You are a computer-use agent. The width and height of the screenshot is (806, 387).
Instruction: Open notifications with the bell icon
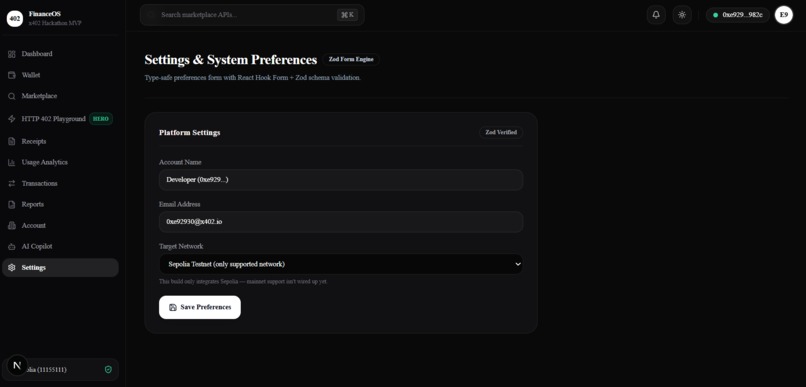[656, 15]
